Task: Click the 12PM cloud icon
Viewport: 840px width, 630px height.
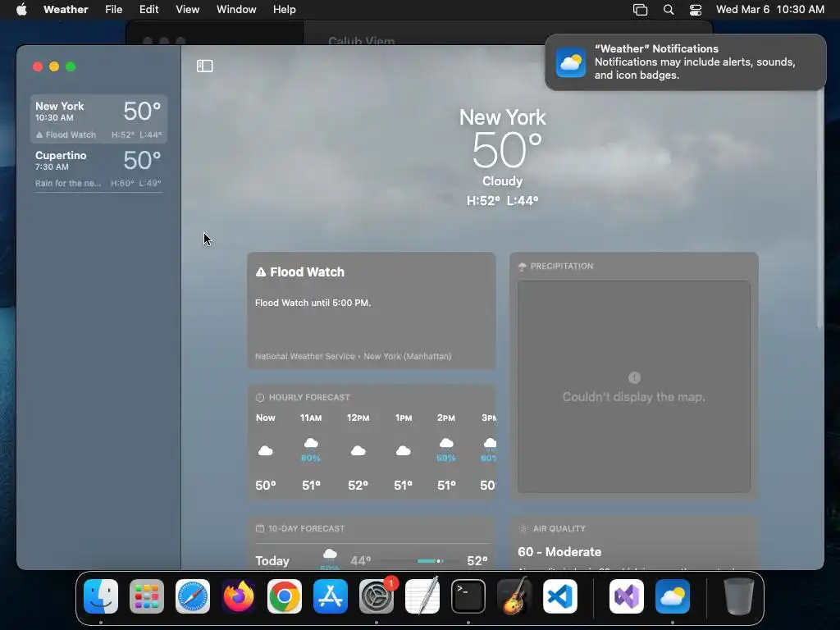Action: tap(358, 450)
